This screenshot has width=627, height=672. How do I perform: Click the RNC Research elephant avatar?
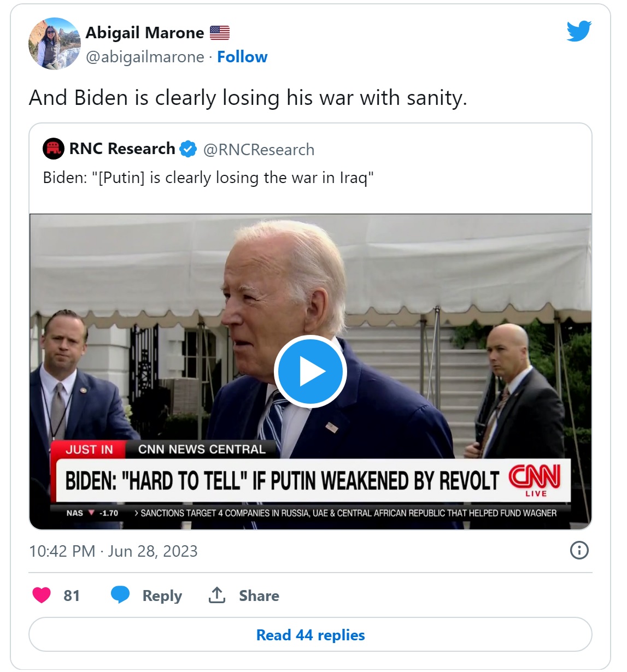click(54, 149)
